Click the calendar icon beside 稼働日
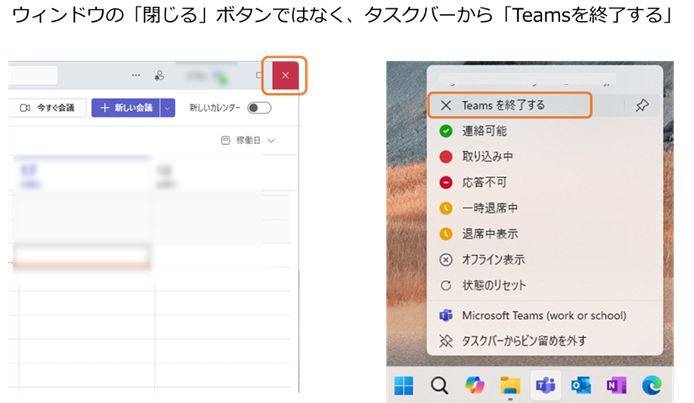The width and height of the screenshot is (694, 403). 225,140
